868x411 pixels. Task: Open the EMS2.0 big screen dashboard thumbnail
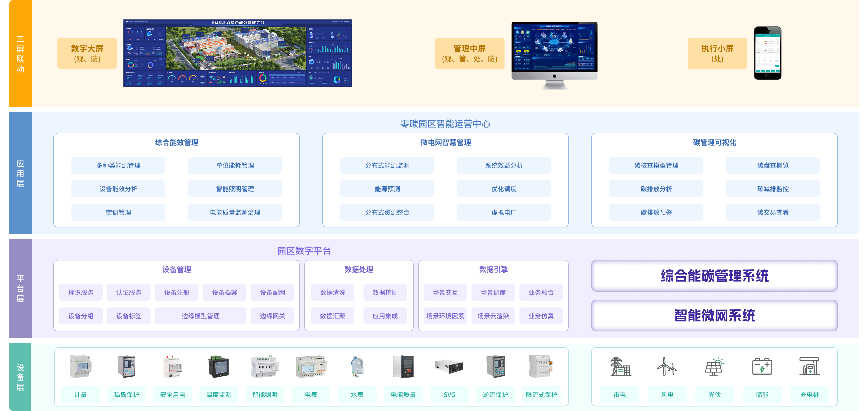tap(238, 53)
